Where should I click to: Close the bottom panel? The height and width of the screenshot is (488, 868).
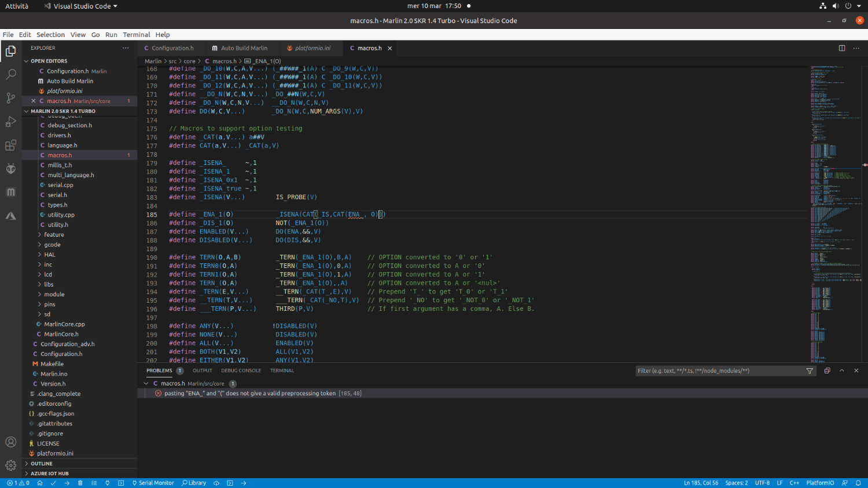click(x=856, y=370)
